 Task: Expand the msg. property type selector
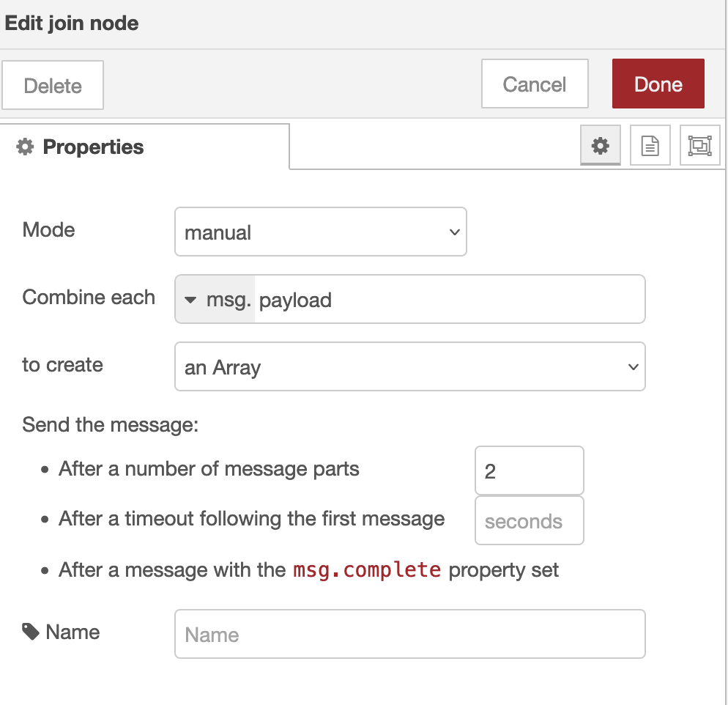pos(215,300)
